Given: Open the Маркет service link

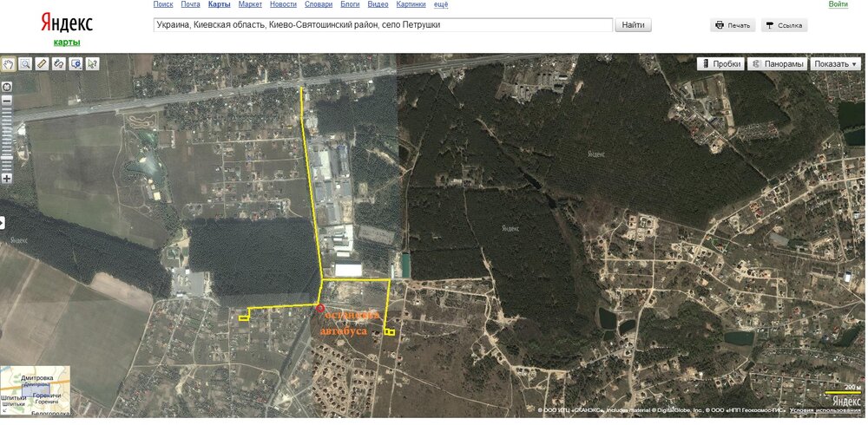Looking at the screenshot, I should [x=250, y=4].
